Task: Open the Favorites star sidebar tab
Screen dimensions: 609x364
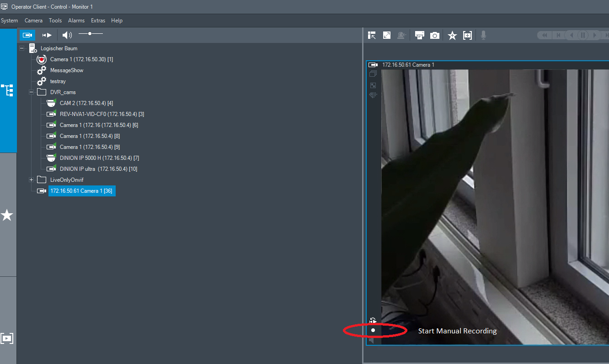Action: pyautogui.click(x=7, y=215)
